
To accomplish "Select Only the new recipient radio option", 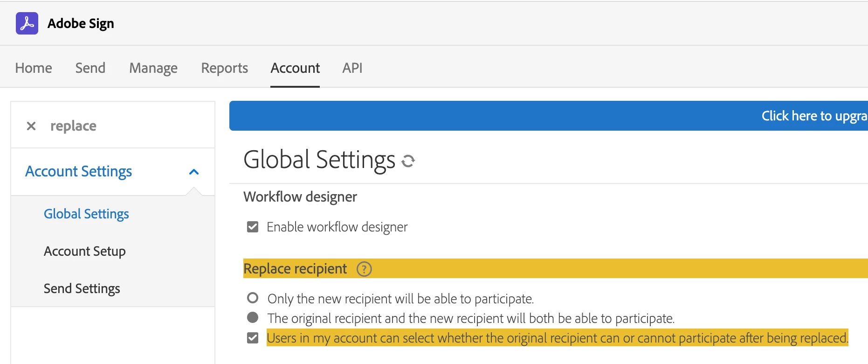I will (x=253, y=298).
